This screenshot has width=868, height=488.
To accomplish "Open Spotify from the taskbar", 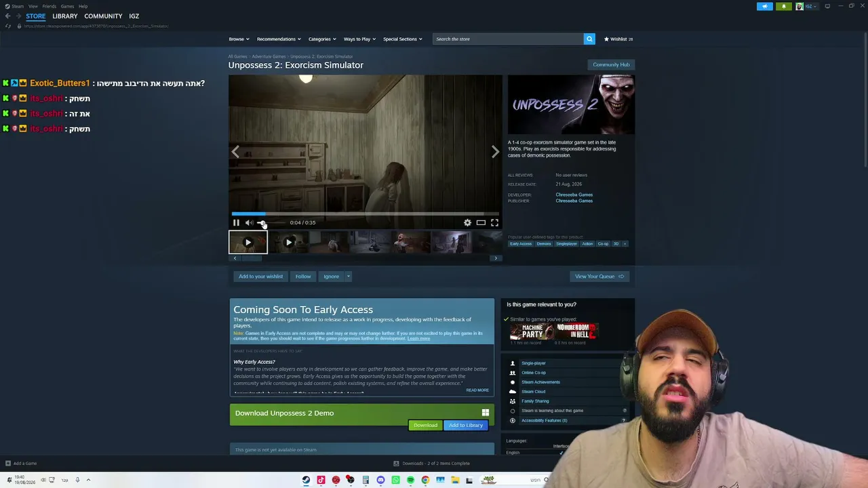I will (410, 480).
